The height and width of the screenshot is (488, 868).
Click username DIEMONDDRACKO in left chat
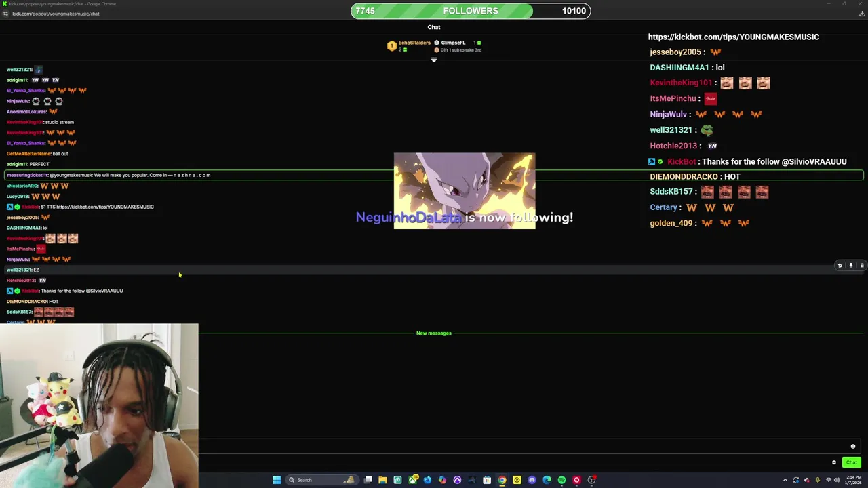coord(27,302)
